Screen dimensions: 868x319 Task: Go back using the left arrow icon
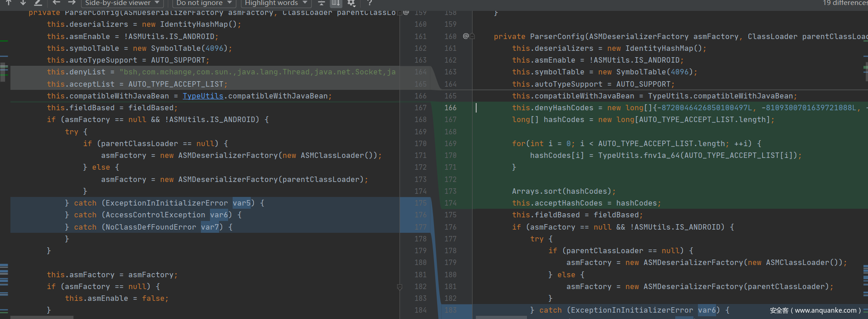pos(57,3)
